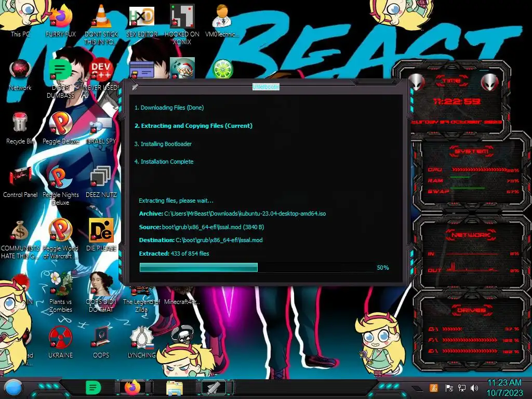The width and height of the screenshot is (532, 399).
Task: Open the Santa game desktop icon
Action: [182, 69]
